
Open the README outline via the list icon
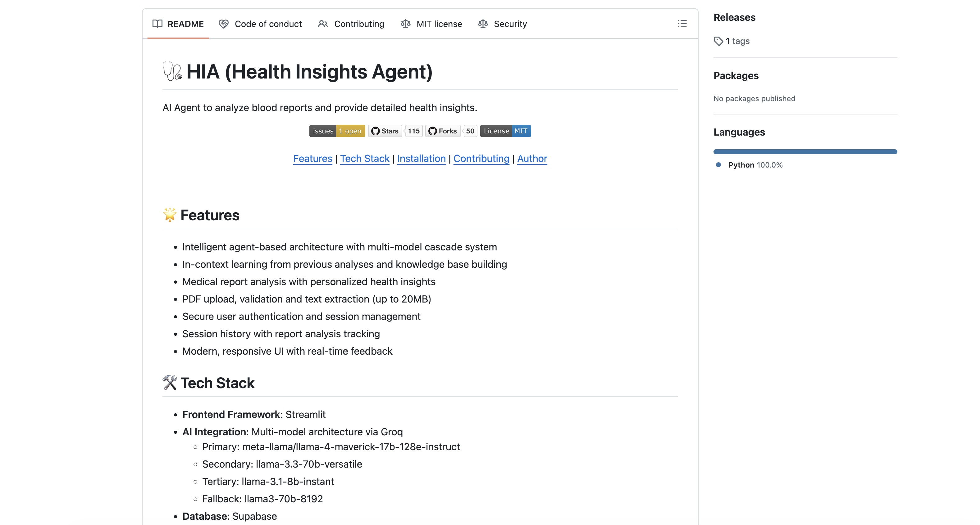tap(682, 24)
